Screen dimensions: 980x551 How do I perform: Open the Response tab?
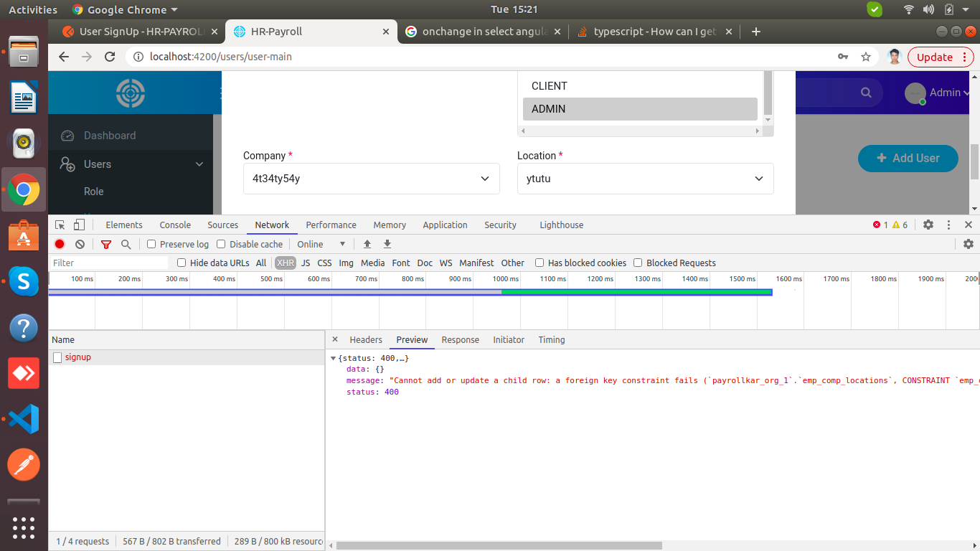pyautogui.click(x=460, y=339)
